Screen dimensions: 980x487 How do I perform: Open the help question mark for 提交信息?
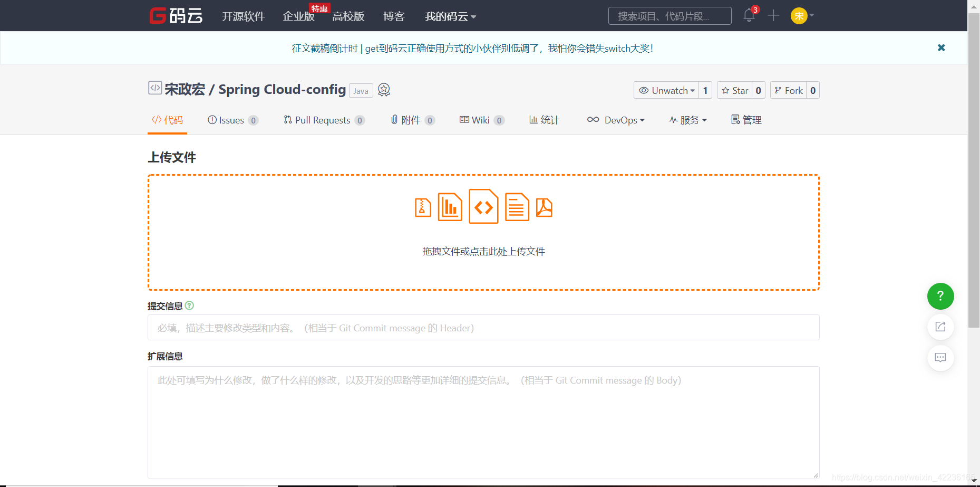190,305
